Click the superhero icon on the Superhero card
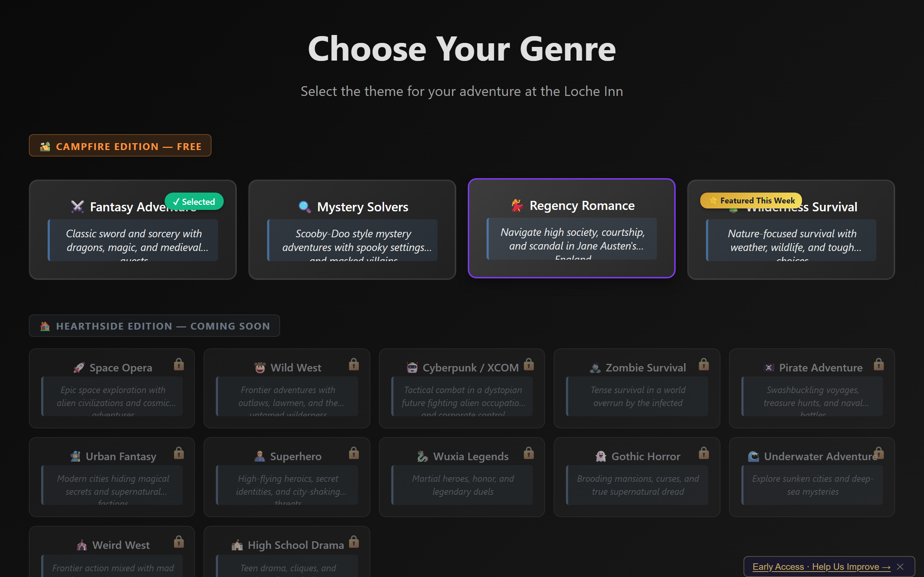This screenshot has height=577, width=924. (259, 456)
